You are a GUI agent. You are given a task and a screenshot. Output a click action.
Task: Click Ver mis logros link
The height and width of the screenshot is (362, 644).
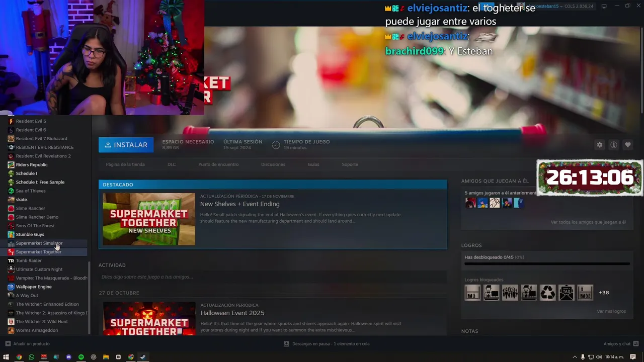tap(611, 311)
